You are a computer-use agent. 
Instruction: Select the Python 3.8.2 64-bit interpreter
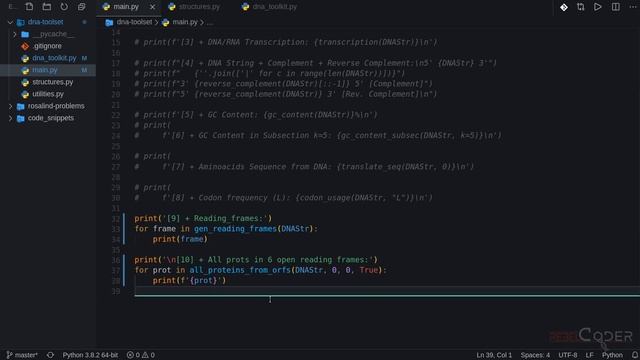point(90,355)
